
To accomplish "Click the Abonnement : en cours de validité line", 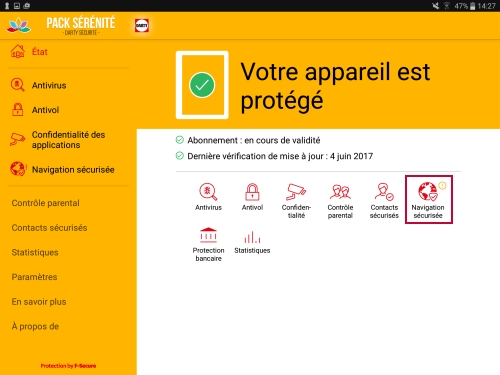I will tap(248, 140).
